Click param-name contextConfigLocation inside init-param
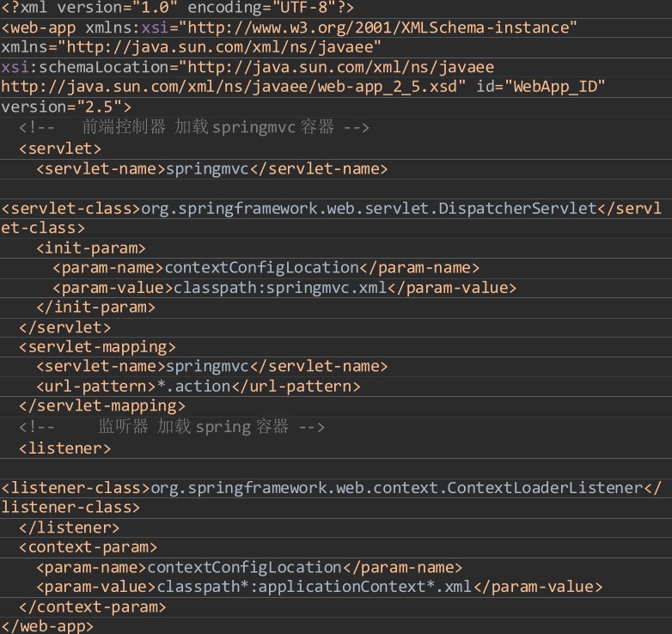Screen dimensions: 672x634 point(266,268)
